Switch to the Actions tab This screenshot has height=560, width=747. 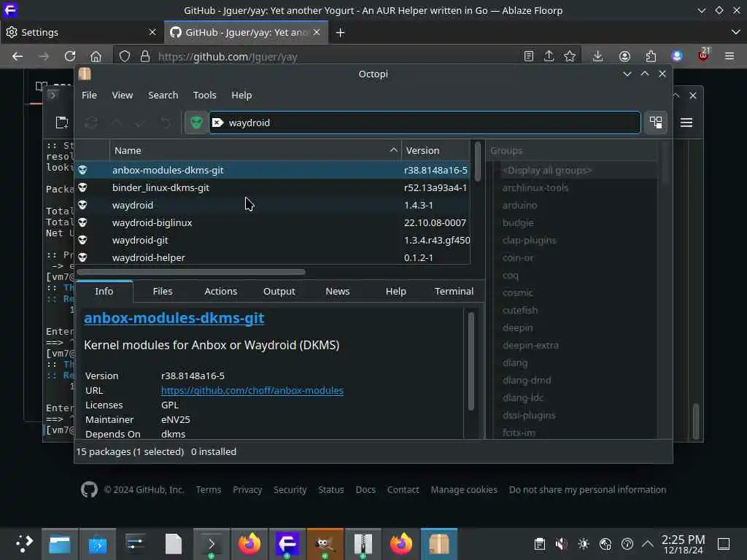(220, 292)
